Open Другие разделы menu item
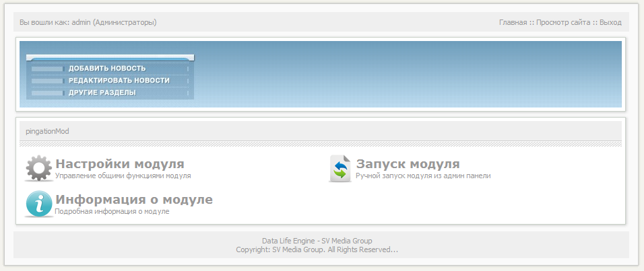Screen dimensions: 644x271 tap(102, 93)
